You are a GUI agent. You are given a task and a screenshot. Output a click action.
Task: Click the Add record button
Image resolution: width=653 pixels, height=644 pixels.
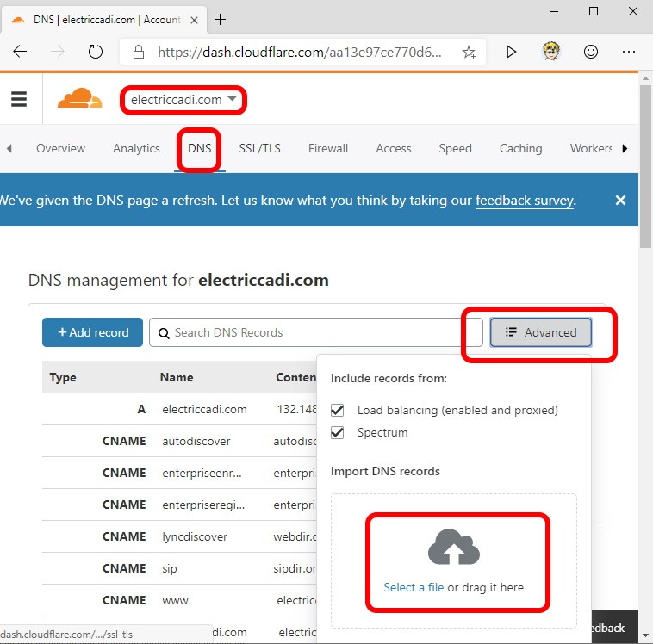[92, 332]
